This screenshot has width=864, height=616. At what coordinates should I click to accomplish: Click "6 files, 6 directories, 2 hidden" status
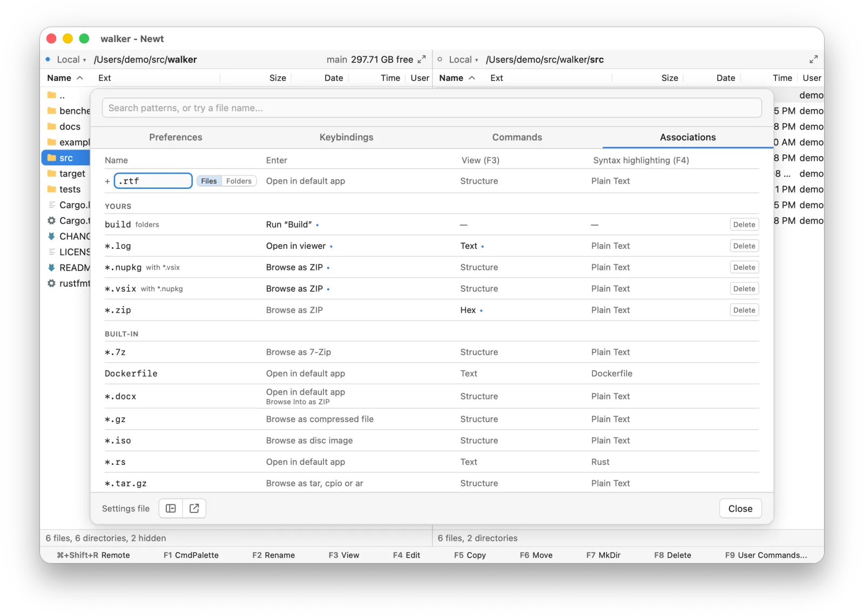tap(106, 538)
